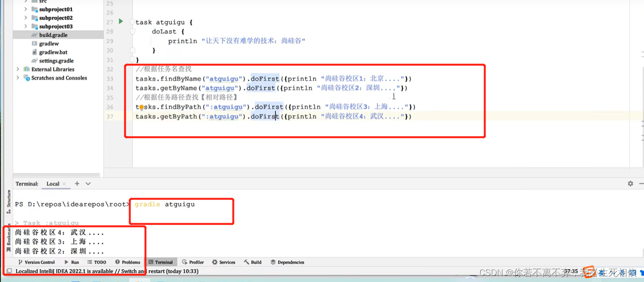Image resolution: width=644 pixels, height=282 pixels.
Task: Switch to the Terminal tool window tab
Action: [160, 262]
